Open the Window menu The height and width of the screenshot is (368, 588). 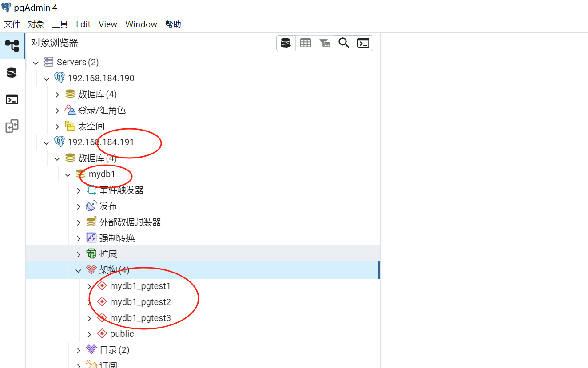coord(141,24)
